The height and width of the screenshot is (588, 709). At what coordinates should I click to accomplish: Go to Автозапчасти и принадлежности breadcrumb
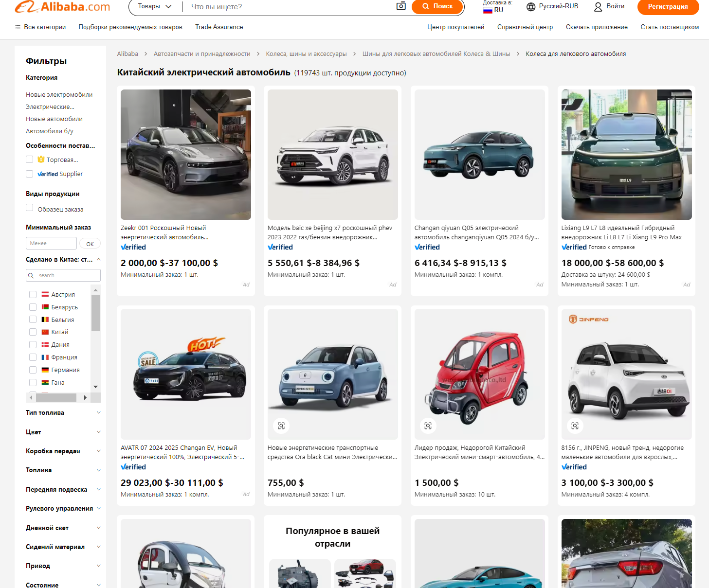[202, 54]
